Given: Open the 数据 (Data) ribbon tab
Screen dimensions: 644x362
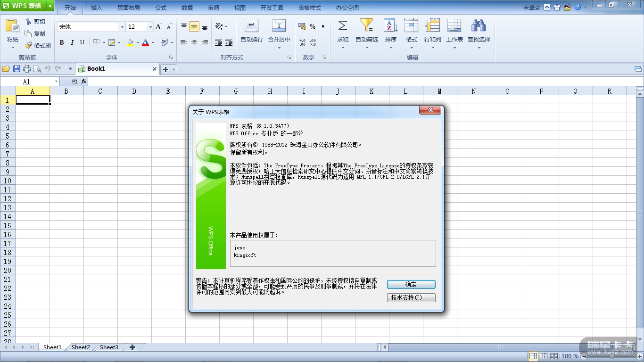Looking at the screenshot, I should click(x=187, y=8).
